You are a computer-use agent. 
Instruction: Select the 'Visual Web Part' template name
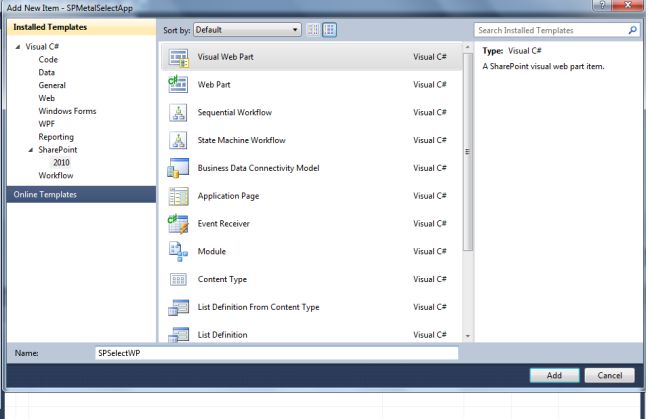pos(226,57)
